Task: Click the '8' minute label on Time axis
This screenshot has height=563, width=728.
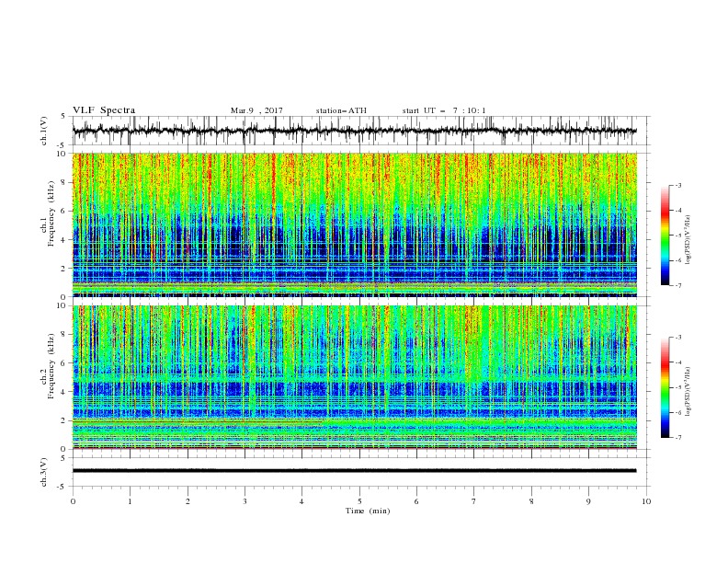Action: point(531,501)
